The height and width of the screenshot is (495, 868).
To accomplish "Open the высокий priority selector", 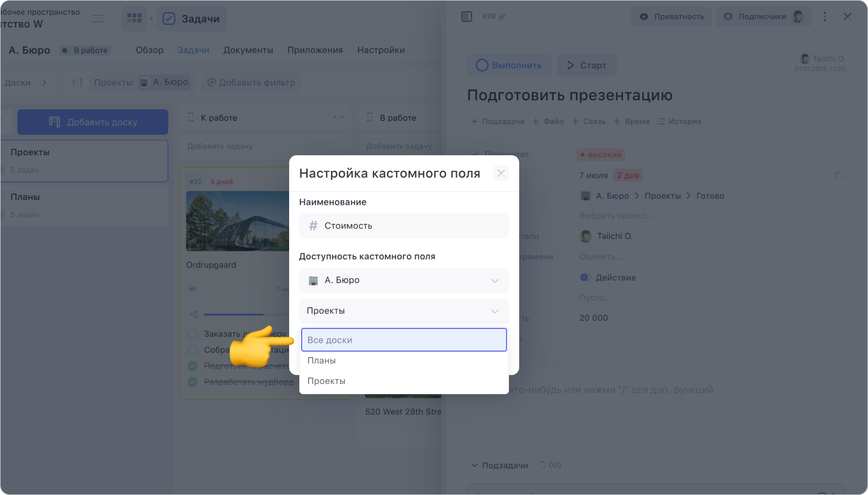I will coord(601,155).
